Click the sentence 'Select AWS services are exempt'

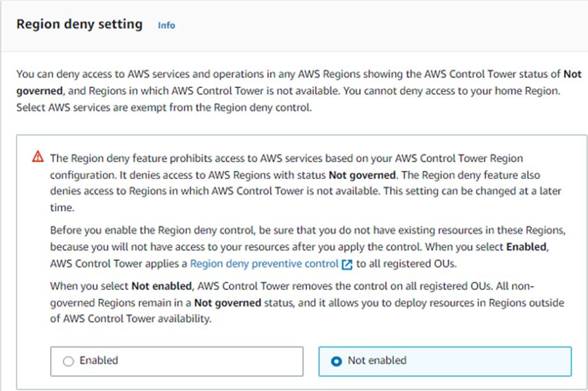tap(164, 108)
